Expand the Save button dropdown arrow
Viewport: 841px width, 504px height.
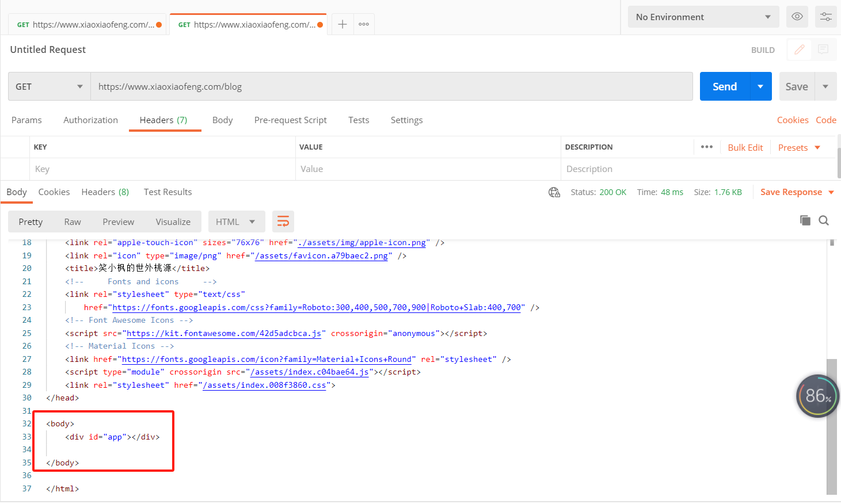coord(825,86)
